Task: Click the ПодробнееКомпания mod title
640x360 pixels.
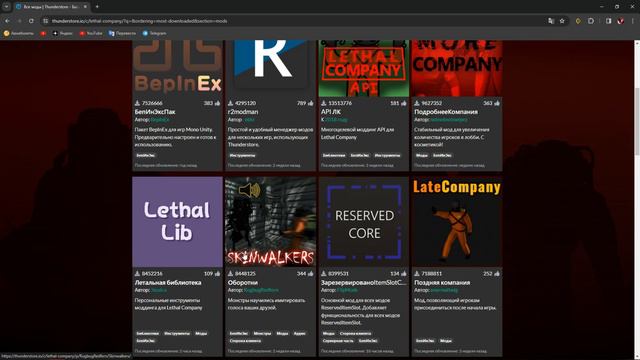Action: tap(446, 111)
